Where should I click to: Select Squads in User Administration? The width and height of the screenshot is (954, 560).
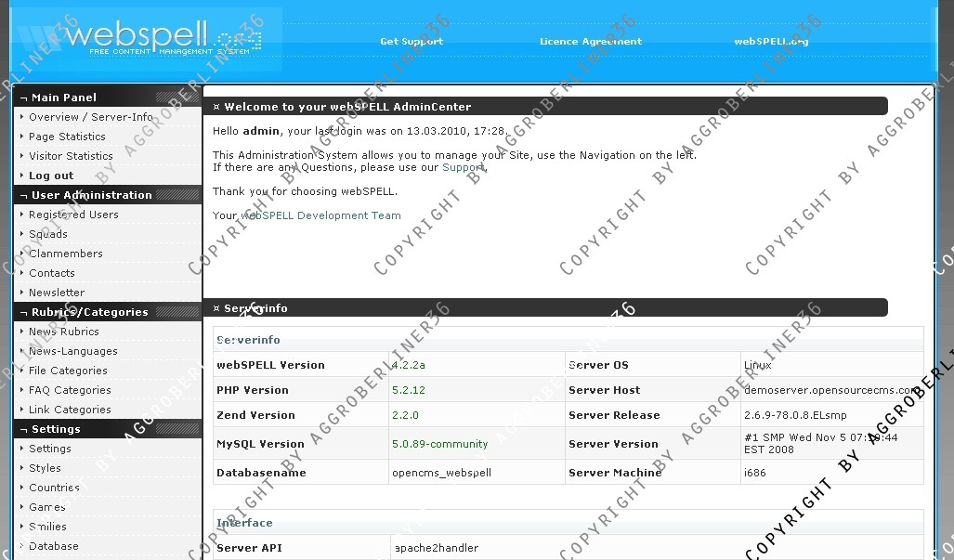48,234
